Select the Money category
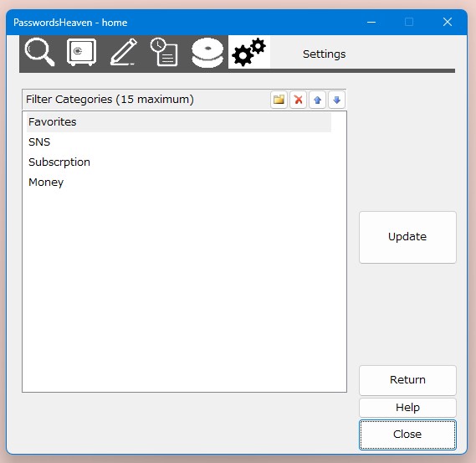 (179, 183)
